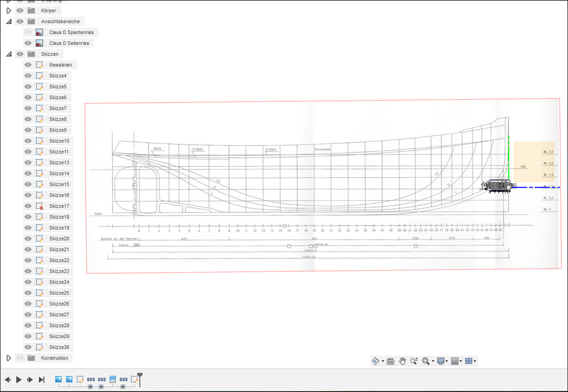Toggle visibility of the Messlinien sketch
This screenshot has width=568, height=392.
click(x=28, y=65)
